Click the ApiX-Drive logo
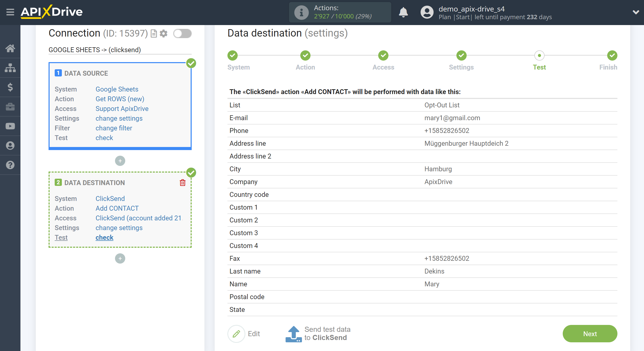Viewport: 644px width, 351px height. (52, 12)
